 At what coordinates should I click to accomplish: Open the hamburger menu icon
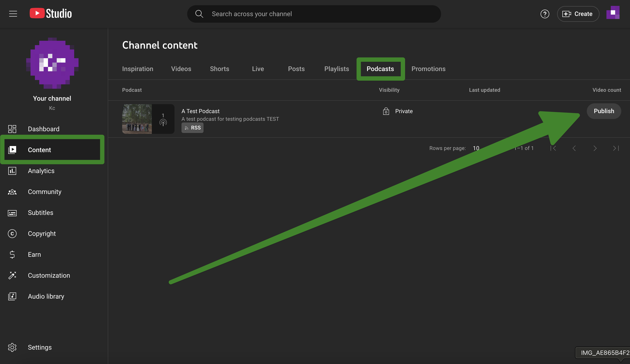pyautogui.click(x=13, y=14)
